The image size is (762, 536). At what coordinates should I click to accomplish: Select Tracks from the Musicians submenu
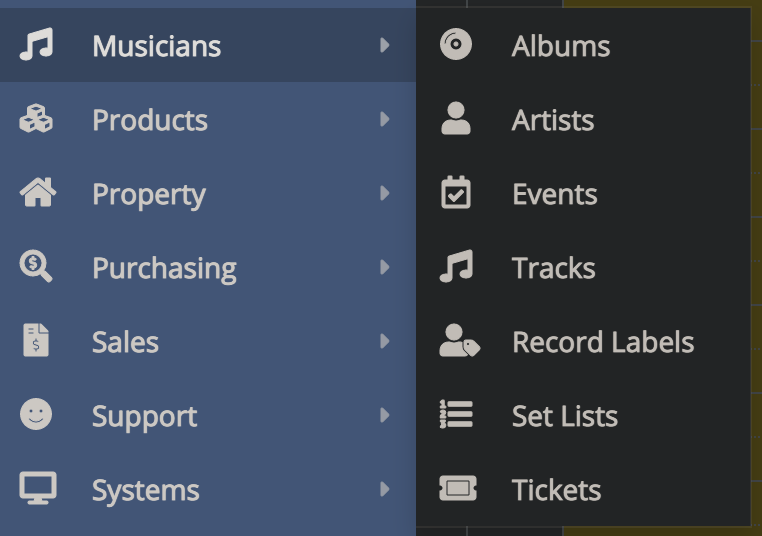[x=553, y=268]
